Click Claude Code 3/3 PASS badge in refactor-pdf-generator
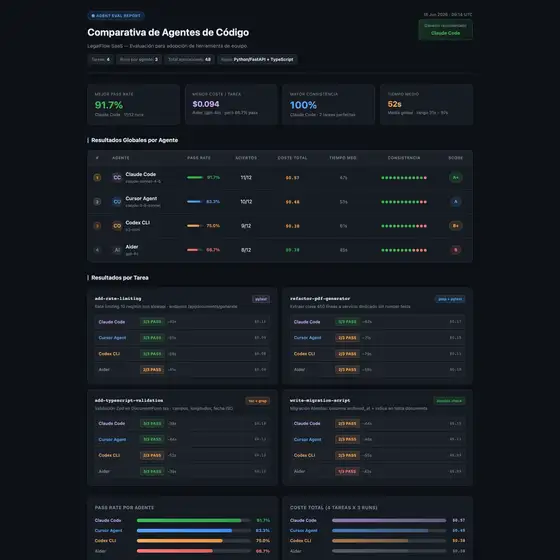Image resolution: width=560 pixels, height=560 pixels. pos(347,322)
